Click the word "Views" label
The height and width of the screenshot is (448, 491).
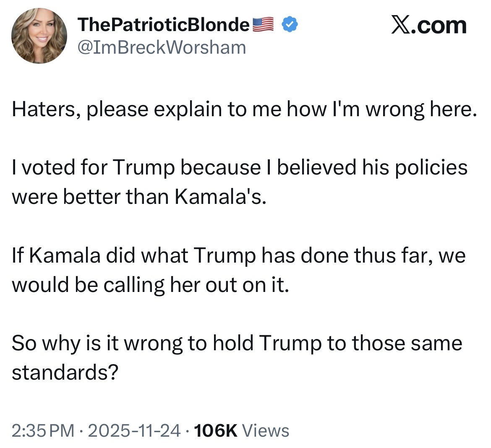pos(266,430)
